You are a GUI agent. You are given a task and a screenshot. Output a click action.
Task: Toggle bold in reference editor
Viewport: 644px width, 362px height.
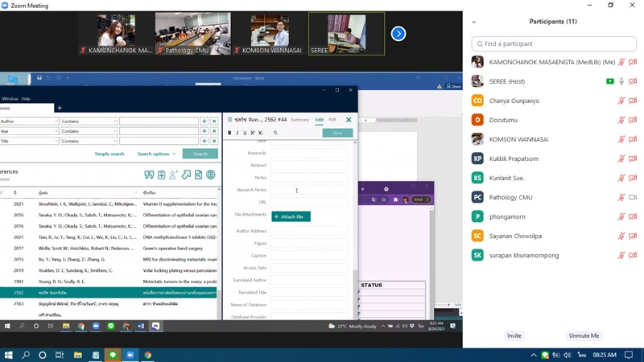coord(229,133)
